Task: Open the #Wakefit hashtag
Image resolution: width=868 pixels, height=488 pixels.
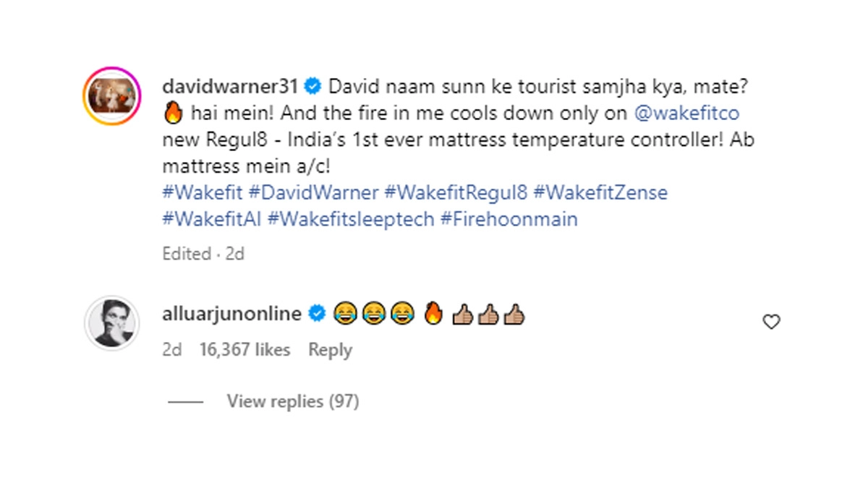Action: (202, 192)
